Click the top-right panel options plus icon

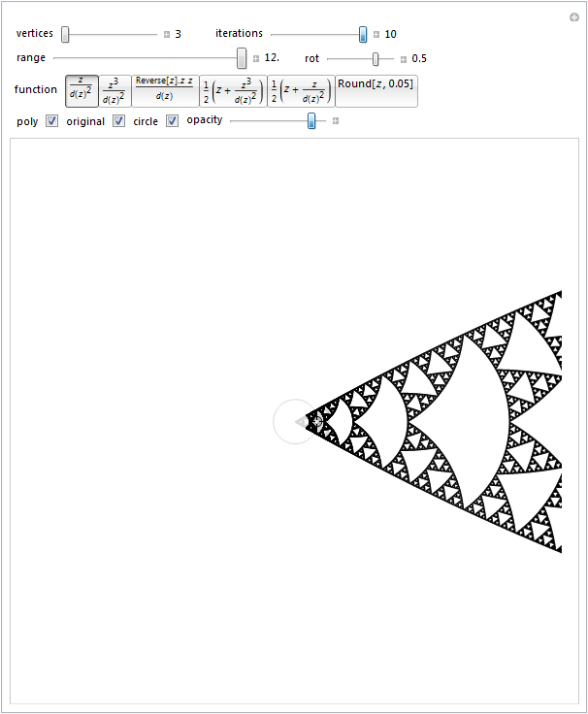click(573, 17)
